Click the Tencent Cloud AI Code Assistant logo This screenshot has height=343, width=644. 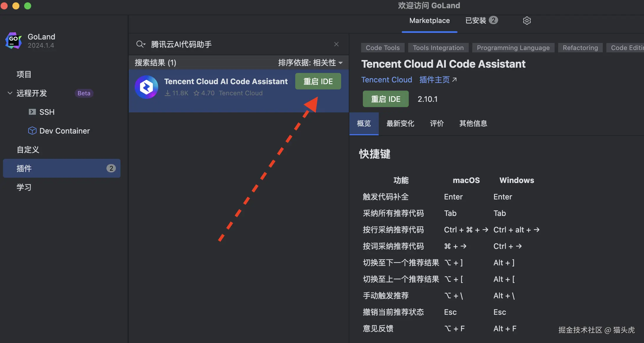(146, 87)
